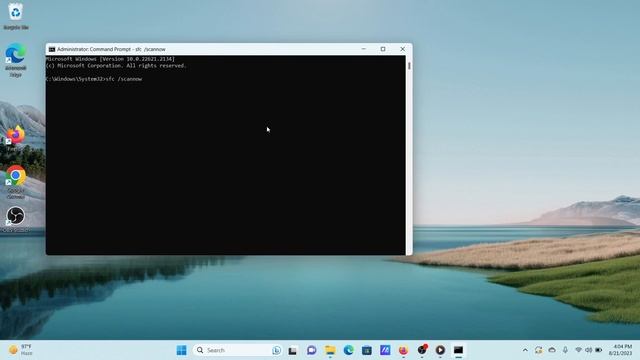This screenshot has height=360, width=640.
Task: Open clock and date showing 4:04 PM
Action: [x=620, y=350]
